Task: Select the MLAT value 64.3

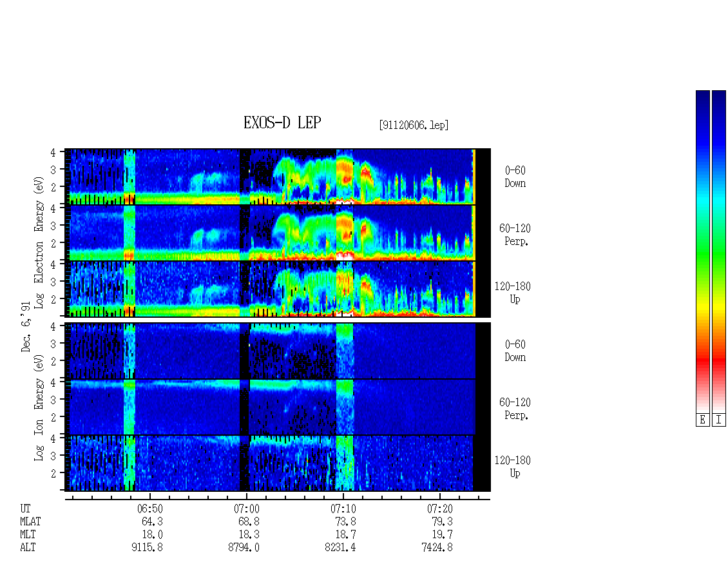Action: pos(152,521)
